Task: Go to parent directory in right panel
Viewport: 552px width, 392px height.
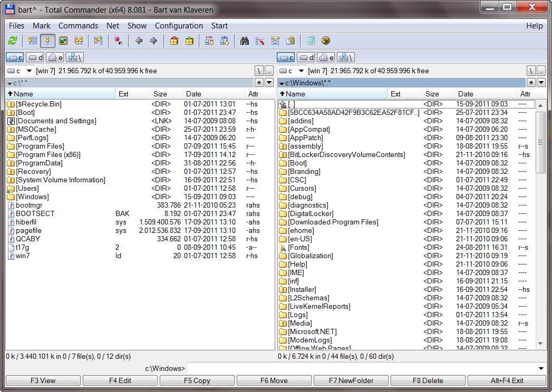Action: (x=541, y=71)
